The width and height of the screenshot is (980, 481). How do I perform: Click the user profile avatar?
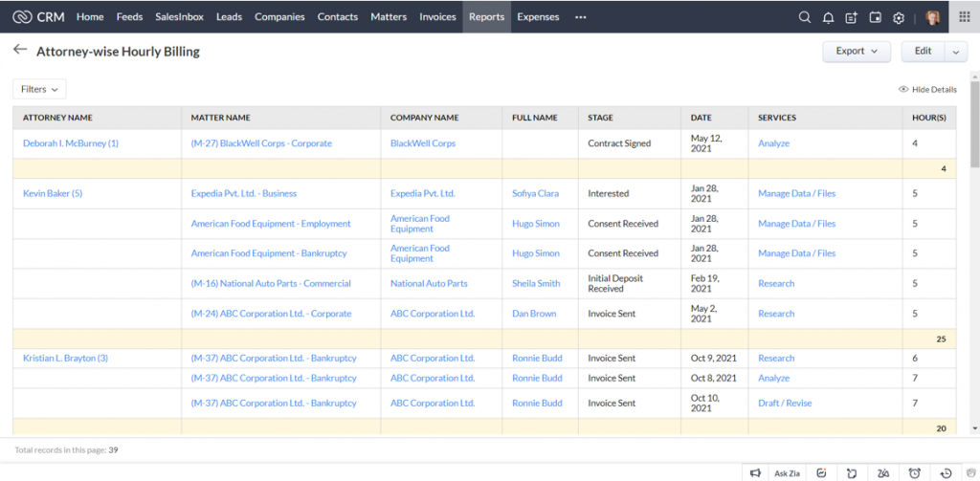(932, 17)
